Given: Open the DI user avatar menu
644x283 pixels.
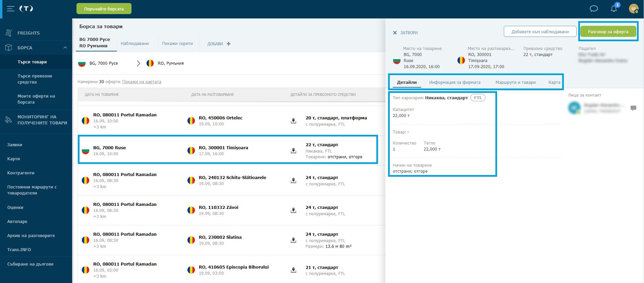Looking at the screenshot, I should tap(633, 9).
